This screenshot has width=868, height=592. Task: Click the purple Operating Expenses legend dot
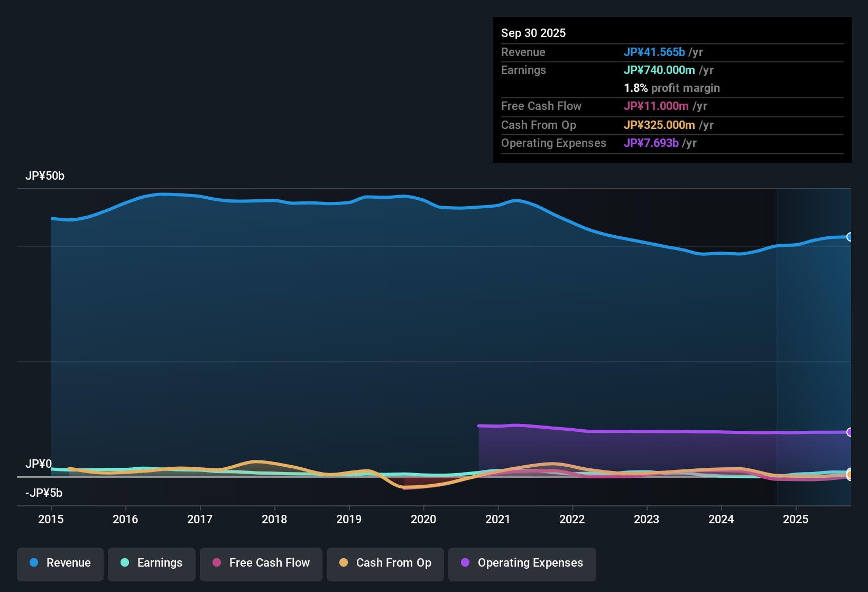tap(465, 563)
